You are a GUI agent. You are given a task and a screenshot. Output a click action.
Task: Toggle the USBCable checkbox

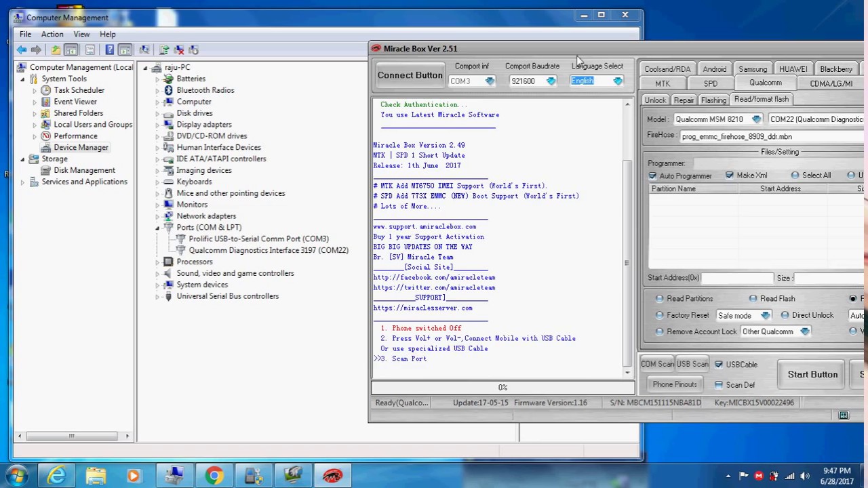point(719,365)
